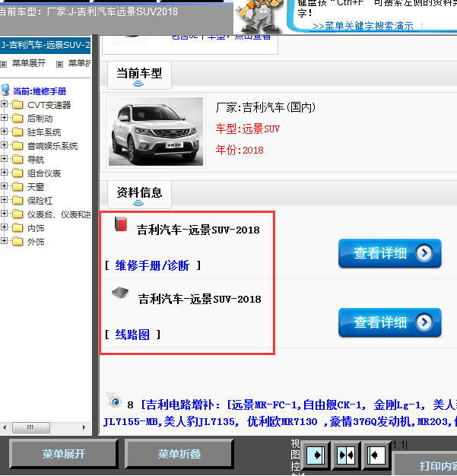The height and width of the screenshot is (476, 457).
Task: Open the 线路图 link
Action: [132, 335]
